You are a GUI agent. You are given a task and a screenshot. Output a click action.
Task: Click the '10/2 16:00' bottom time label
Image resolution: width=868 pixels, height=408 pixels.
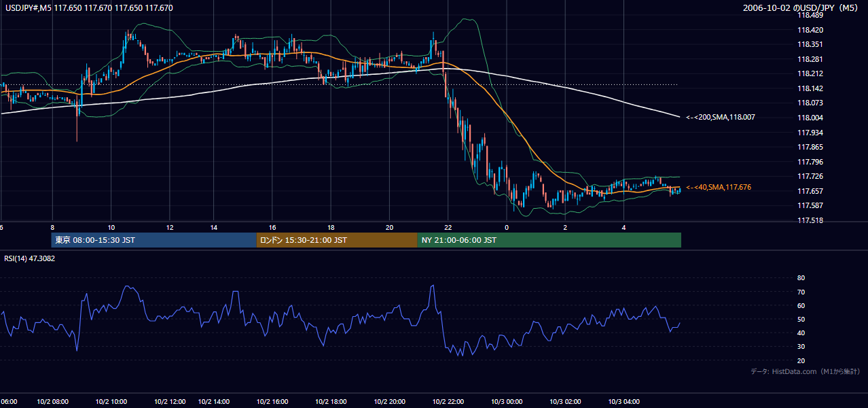click(x=272, y=401)
